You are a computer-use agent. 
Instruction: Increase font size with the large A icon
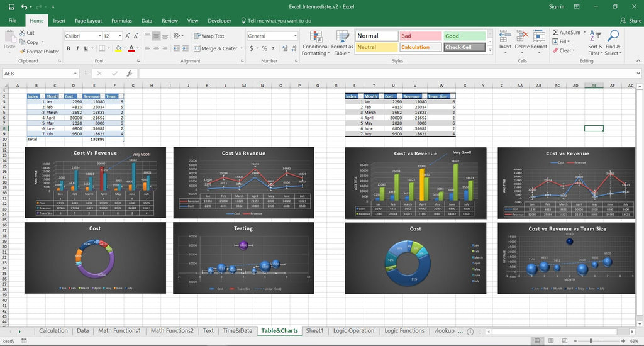point(127,36)
